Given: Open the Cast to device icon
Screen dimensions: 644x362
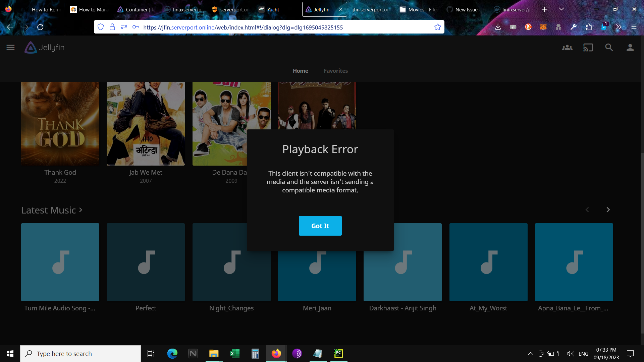Looking at the screenshot, I should (x=588, y=47).
